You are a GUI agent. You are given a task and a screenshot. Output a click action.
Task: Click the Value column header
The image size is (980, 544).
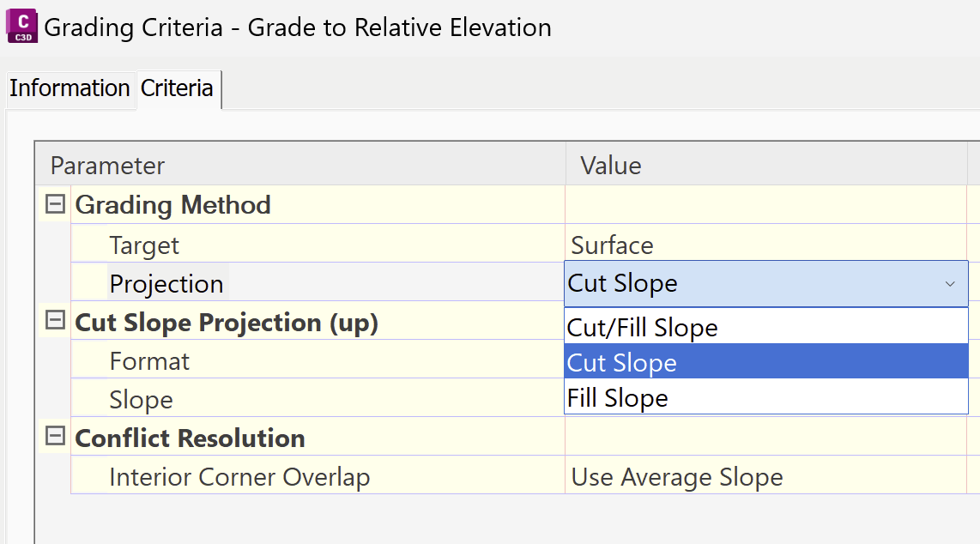610,165
